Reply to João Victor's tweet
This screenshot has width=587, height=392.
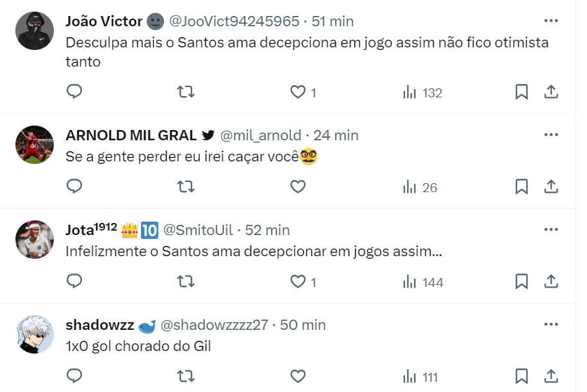pyautogui.click(x=74, y=92)
